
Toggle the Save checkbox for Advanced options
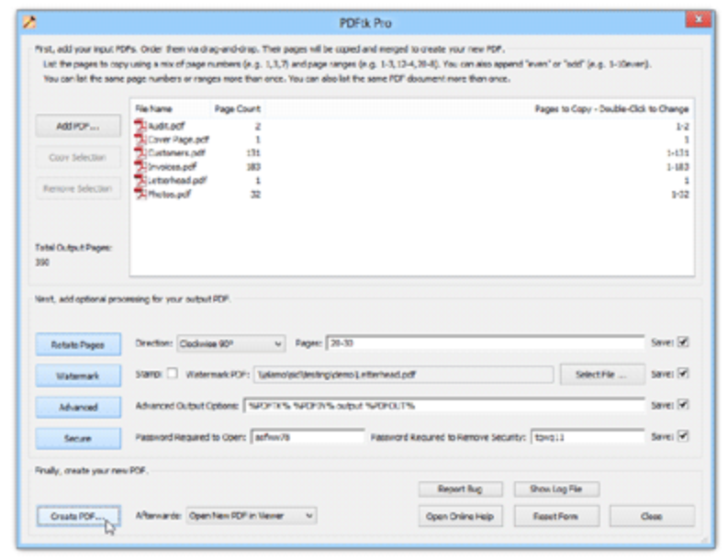pyautogui.click(x=682, y=405)
